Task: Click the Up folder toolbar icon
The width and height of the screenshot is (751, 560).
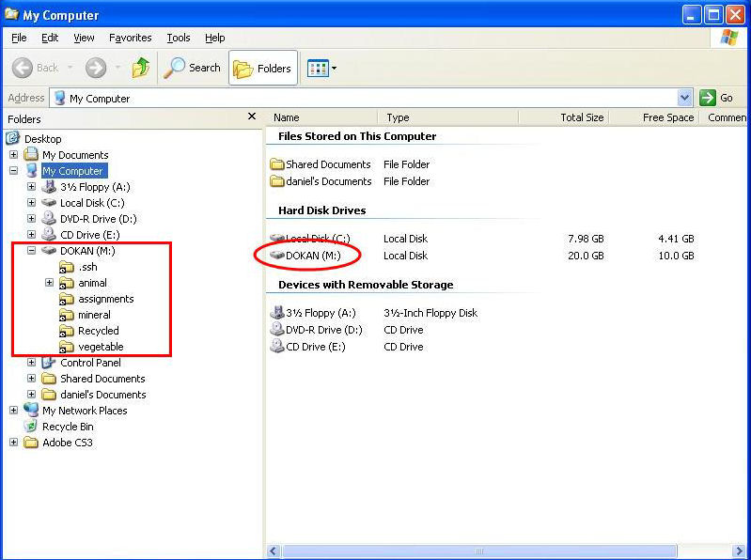Action: tap(141, 68)
